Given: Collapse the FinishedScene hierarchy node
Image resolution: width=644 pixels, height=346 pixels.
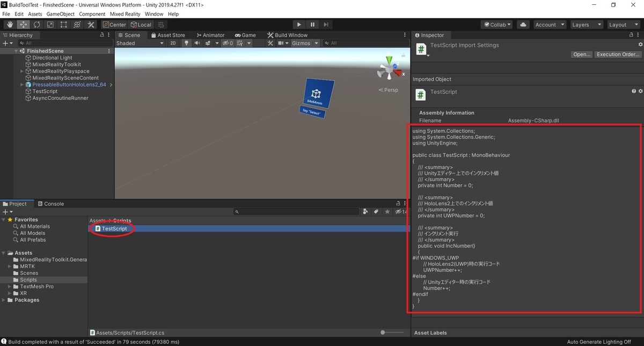Looking at the screenshot, I should click(17, 51).
